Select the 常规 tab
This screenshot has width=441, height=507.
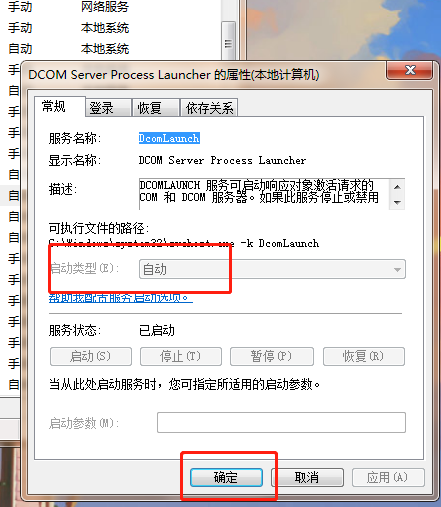60,107
